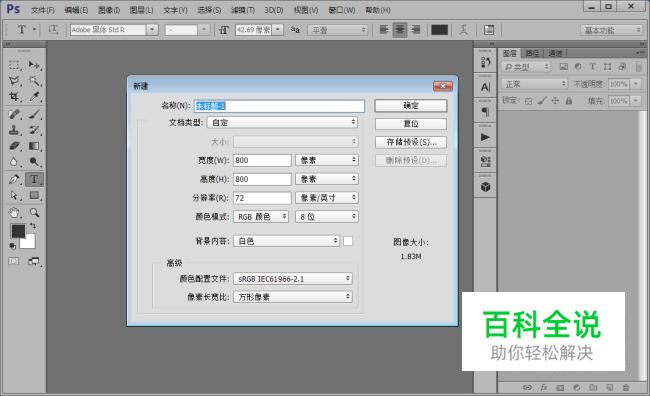Image resolution: width=650 pixels, height=396 pixels.
Task: Open color profile sRGB dropdown
Action: [x=293, y=279]
